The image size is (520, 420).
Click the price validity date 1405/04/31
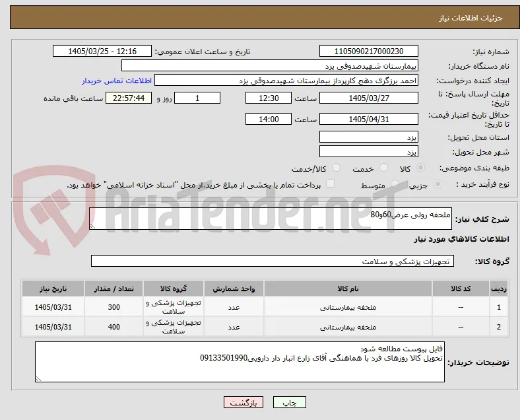pos(369,119)
